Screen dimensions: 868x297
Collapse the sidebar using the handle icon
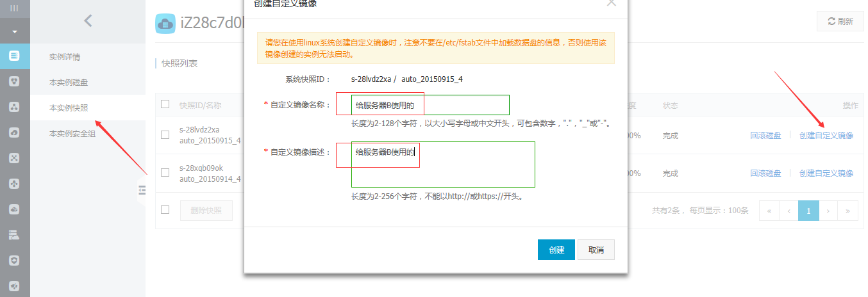pos(142,190)
